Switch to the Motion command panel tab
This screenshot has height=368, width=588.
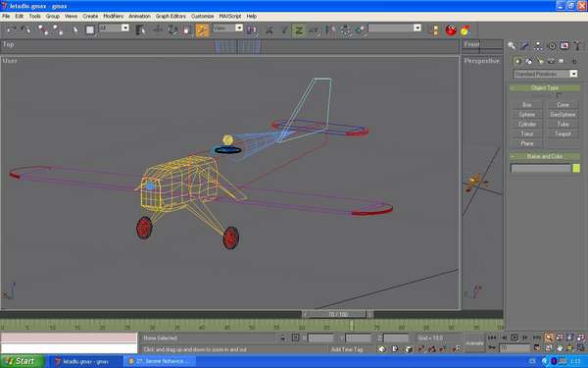click(x=552, y=46)
